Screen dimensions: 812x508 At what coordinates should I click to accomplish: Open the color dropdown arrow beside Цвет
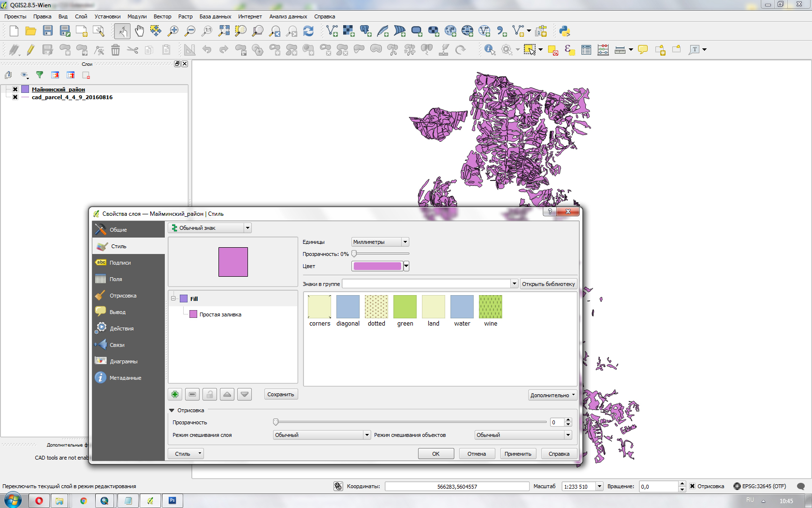pyautogui.click(x=406, y=266)
